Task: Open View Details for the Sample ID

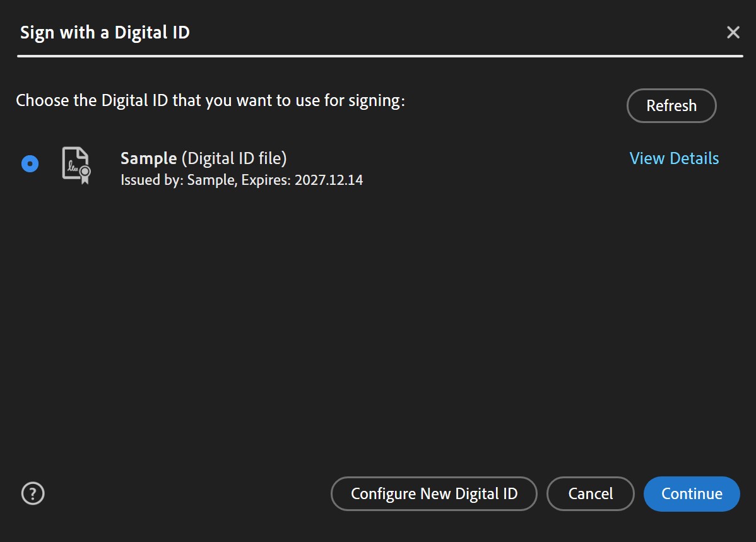Action: 674,158
